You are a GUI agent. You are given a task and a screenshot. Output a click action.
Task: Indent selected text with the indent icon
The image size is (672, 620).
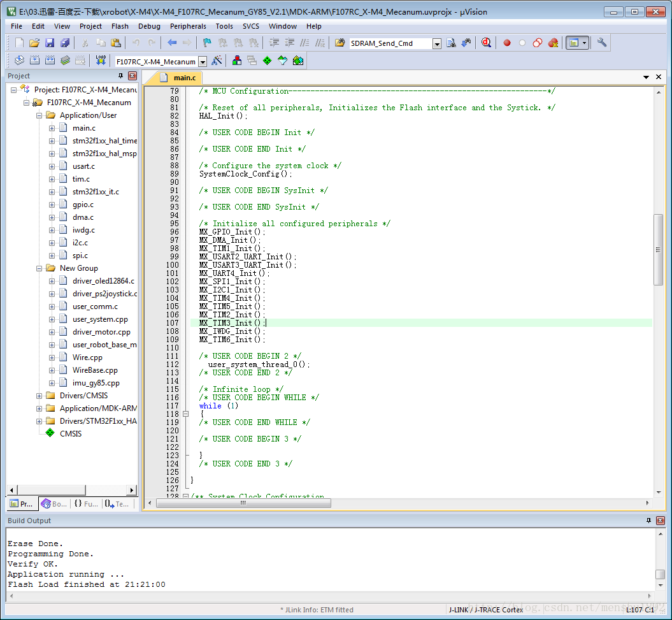pyautogui.click(x=274, y=43)
